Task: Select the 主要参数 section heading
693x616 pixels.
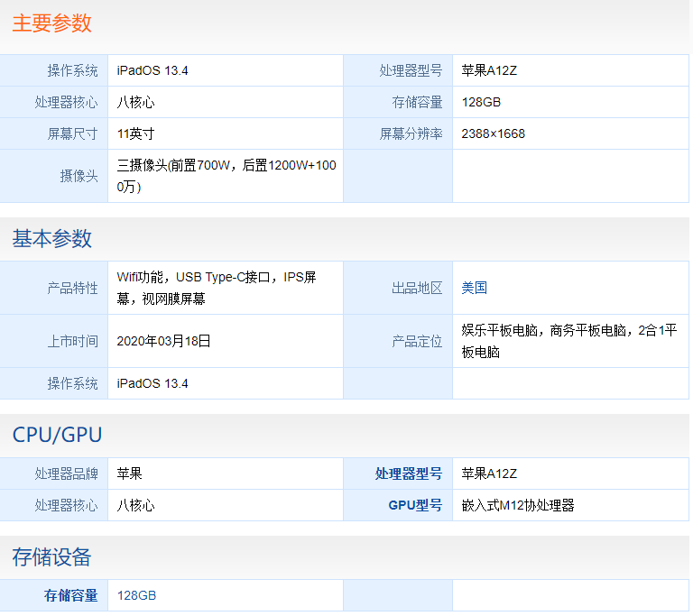Action: (x=52, y=23)
